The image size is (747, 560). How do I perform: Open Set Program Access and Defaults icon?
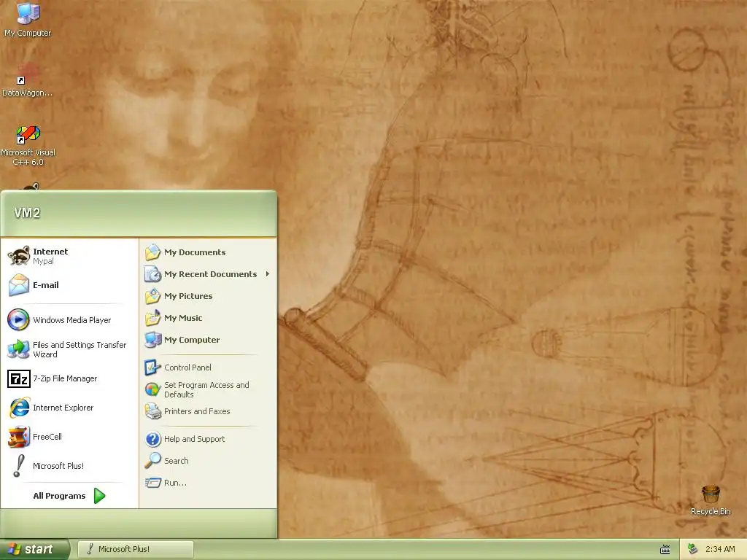(152, 389)
